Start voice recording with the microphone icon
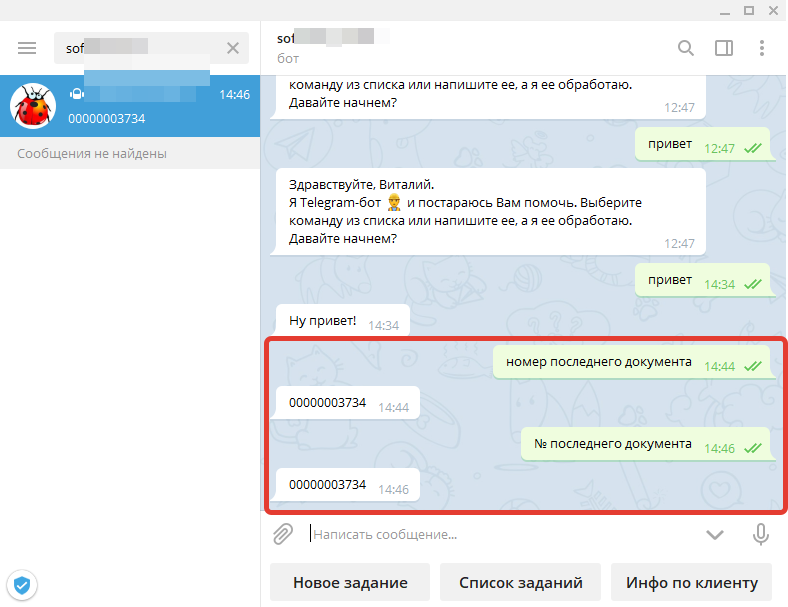 [760, 534]
